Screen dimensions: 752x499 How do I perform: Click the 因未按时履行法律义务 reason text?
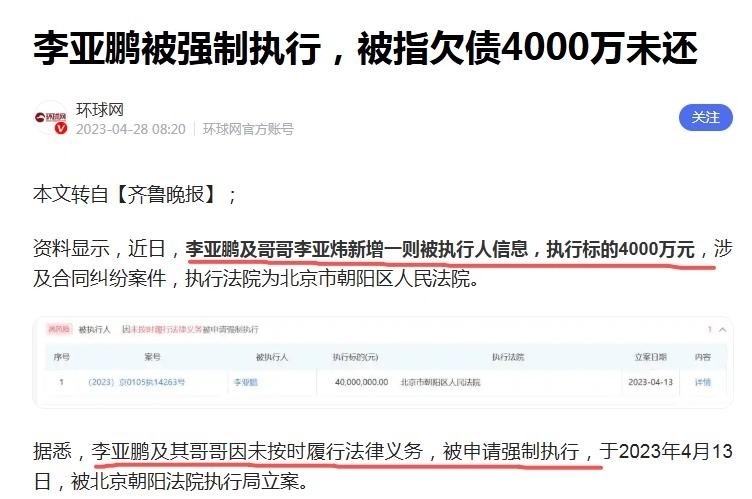[162, 329]
